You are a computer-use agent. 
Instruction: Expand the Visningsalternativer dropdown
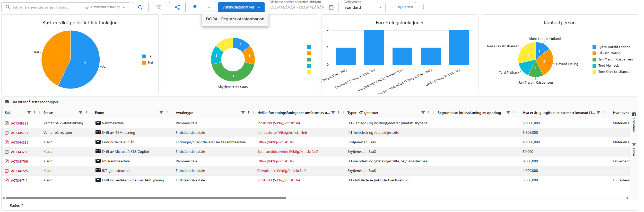point(241,7)
